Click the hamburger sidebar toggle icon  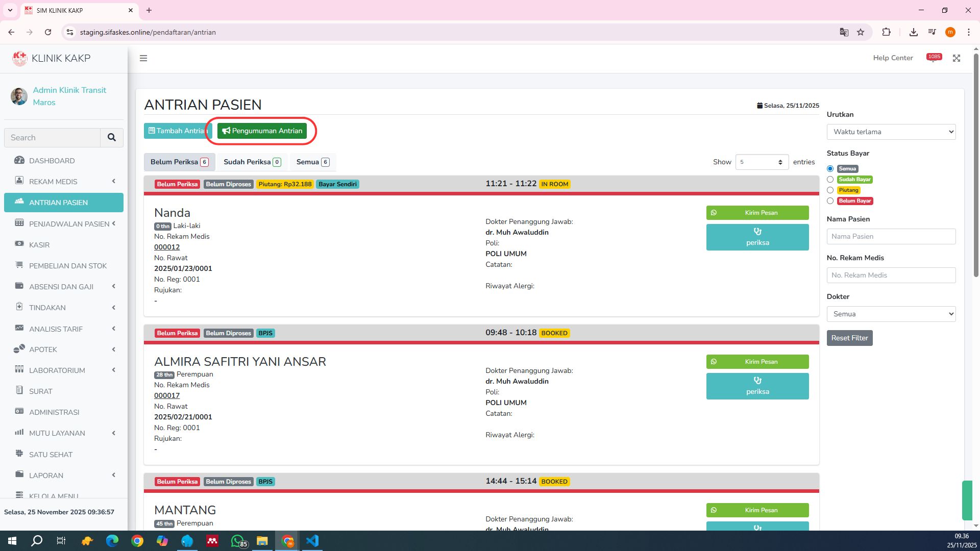coord(143,58)
